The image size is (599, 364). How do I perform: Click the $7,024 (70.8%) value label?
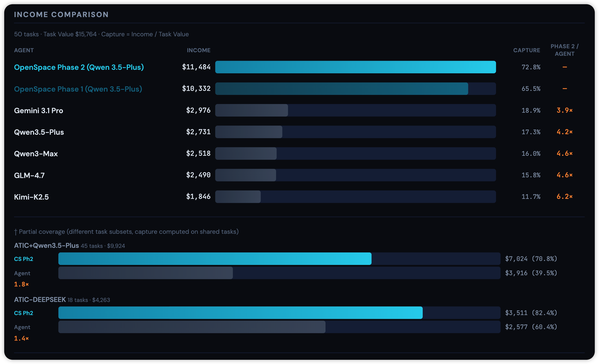click(531, 259)
